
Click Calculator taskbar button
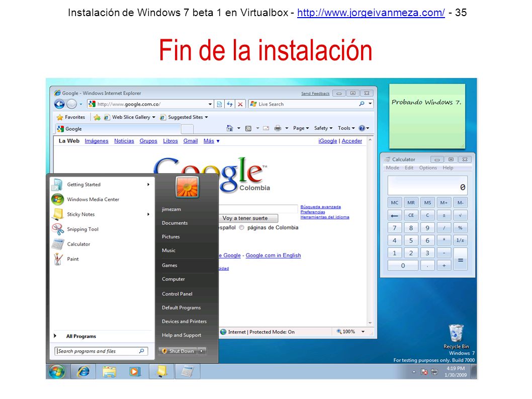pos(187,371)
